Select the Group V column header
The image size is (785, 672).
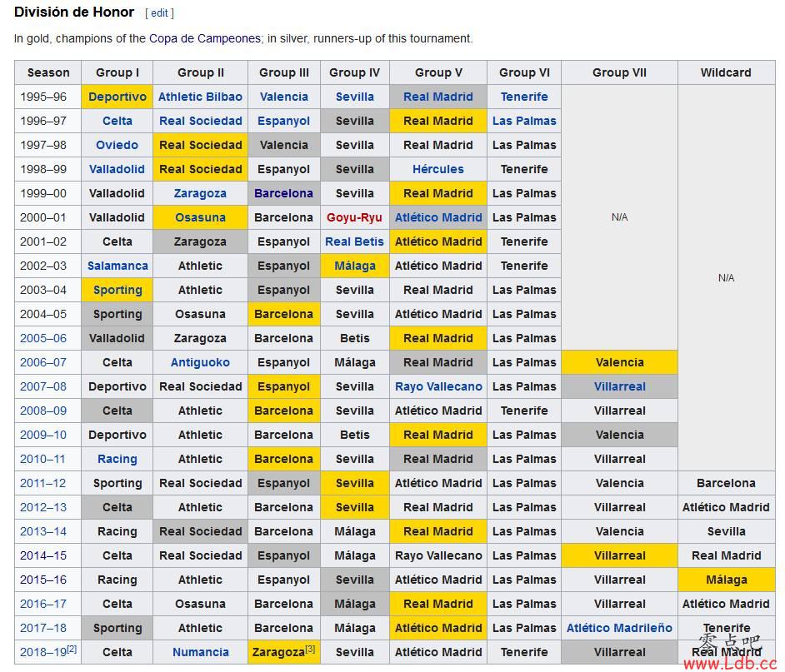click(x=438, y=72)
